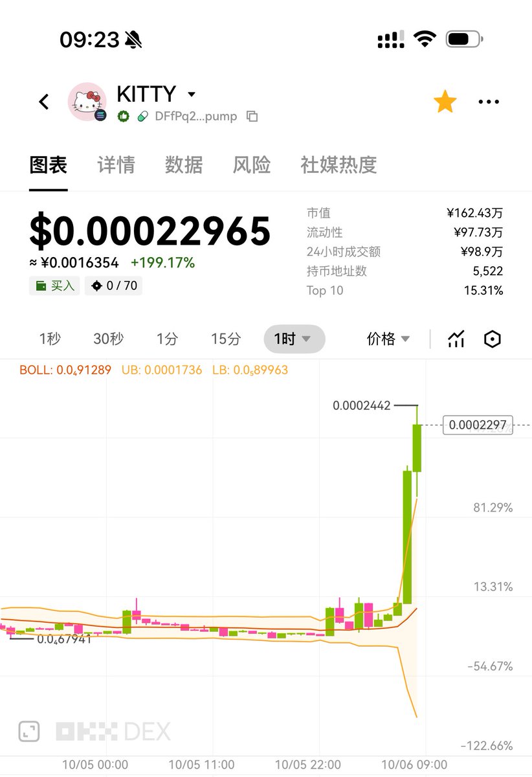Tap the 0.0002442 high price label
The width and height of the screenshot is (532, 777).
[362, 406]
